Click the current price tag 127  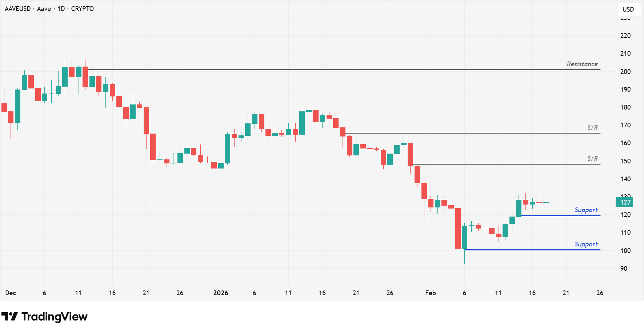[624, 202]
